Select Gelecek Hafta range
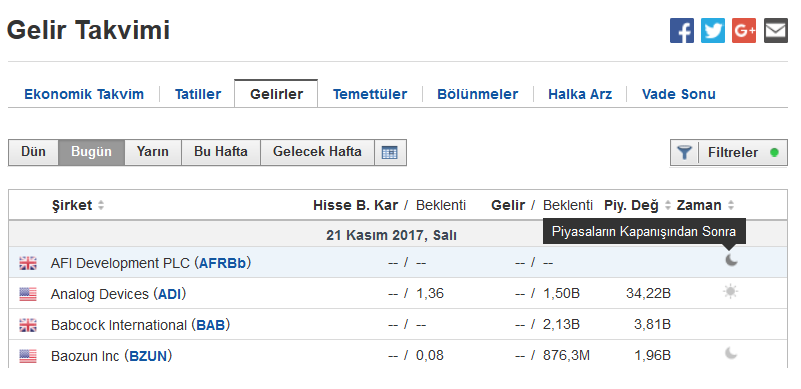 (x=317, y=152)
